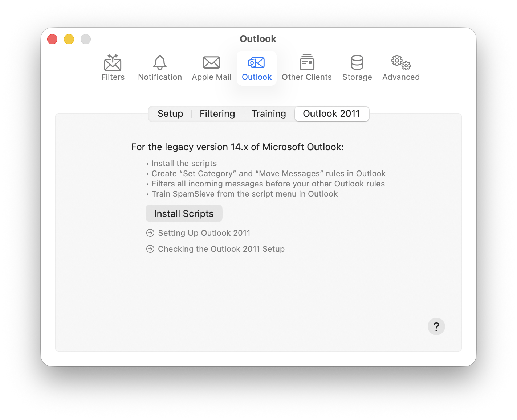Select the Outlook settings icon
The width and height of the screenshot is (517, 420).
(x=257, y=67)
